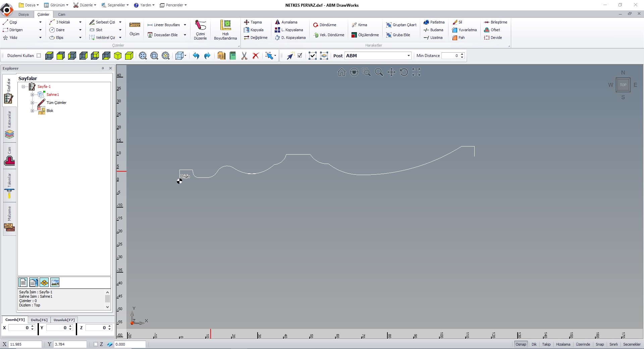The height and width of the screenshot is (349, 644).
Task: Toggle the Osnap mode button
Action: [x=521, y=344]
